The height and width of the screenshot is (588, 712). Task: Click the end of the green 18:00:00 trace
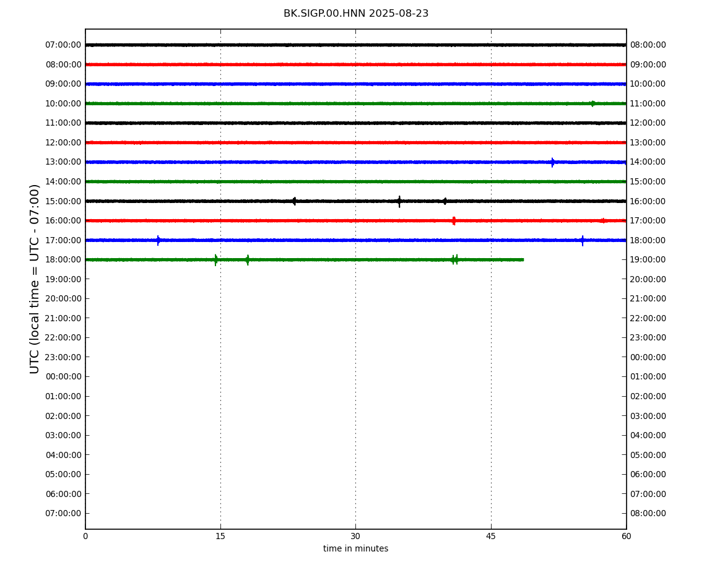pos(523,260)
